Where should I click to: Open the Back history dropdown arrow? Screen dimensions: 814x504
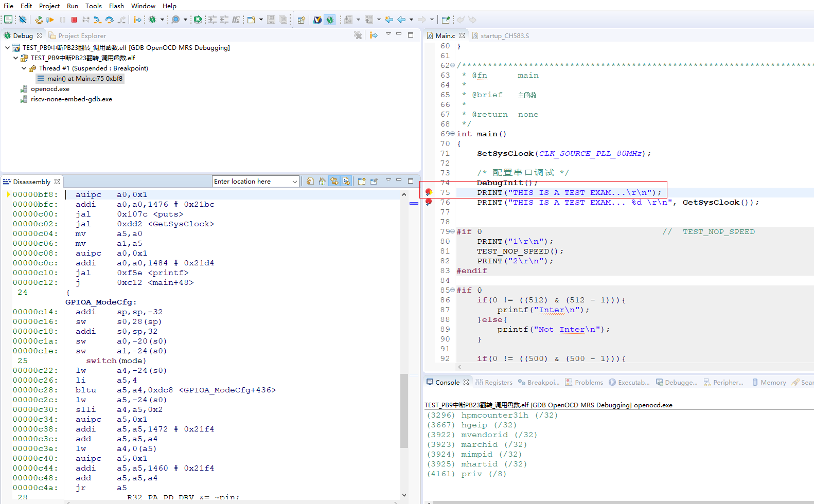tap(411, 20)
